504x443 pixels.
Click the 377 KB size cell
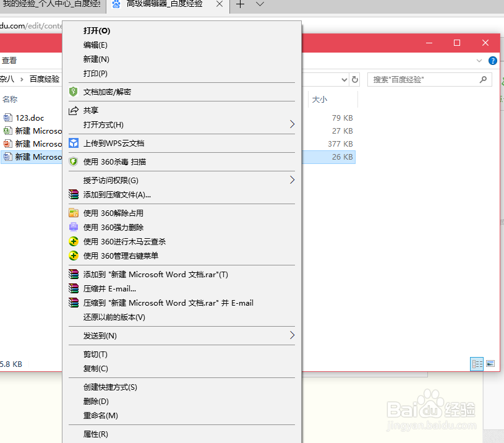coord(340,144)
